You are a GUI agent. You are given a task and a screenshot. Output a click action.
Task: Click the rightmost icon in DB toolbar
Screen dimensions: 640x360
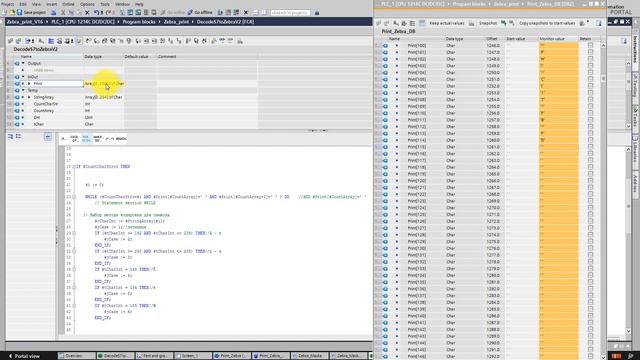click(599, 23)
